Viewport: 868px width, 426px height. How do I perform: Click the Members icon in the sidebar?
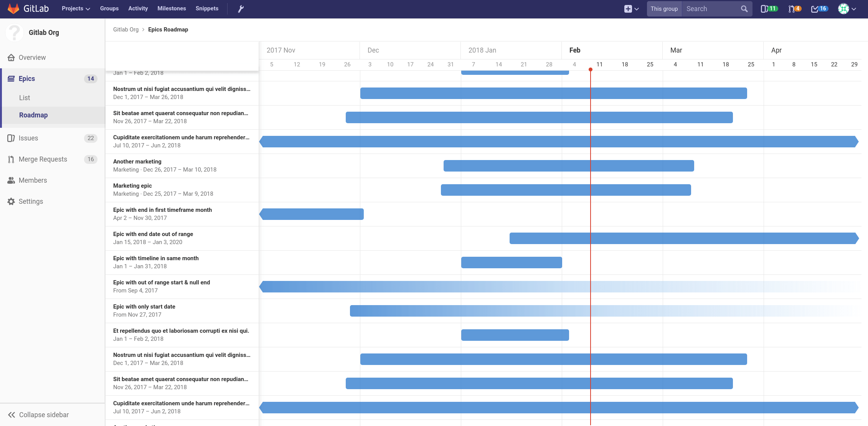[11, 180]
